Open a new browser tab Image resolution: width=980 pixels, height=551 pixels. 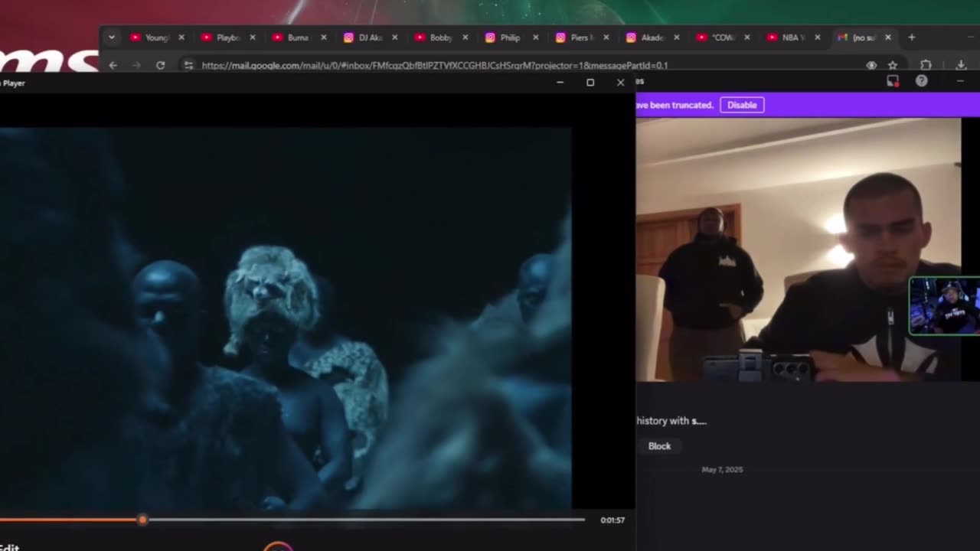(x=911, y=37)
